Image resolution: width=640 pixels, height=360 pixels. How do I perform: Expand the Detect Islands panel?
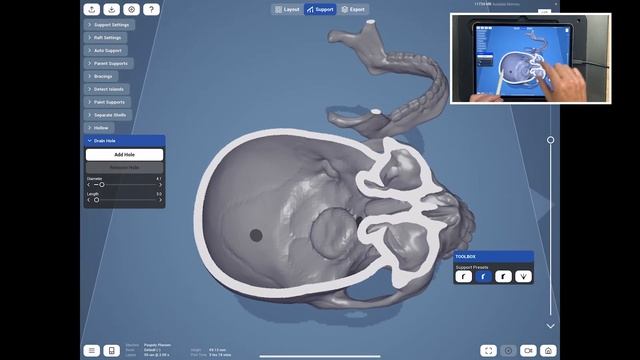click(107, 89)
